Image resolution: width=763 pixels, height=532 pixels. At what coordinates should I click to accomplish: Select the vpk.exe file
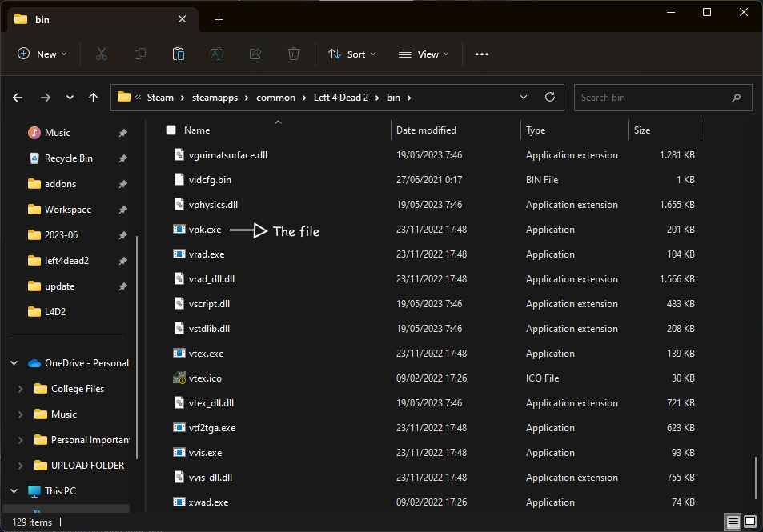(x=205, y=230)
